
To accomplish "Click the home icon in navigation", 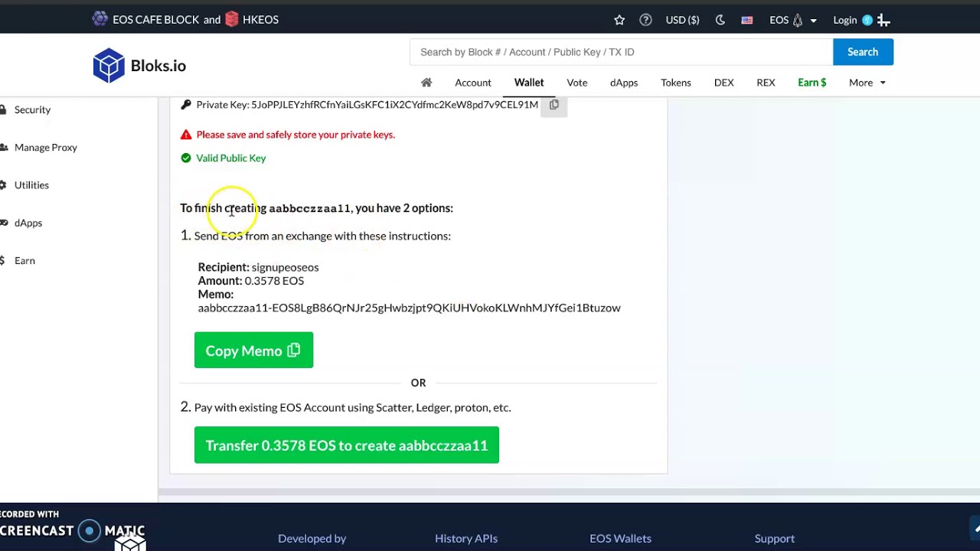I will coord(426,83).
